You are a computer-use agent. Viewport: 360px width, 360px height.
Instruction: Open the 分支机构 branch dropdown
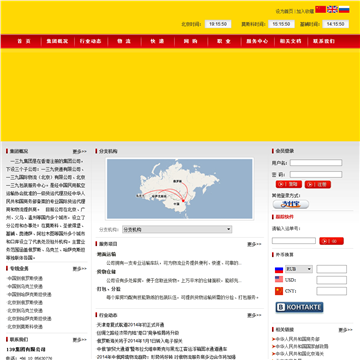point(177,229)
